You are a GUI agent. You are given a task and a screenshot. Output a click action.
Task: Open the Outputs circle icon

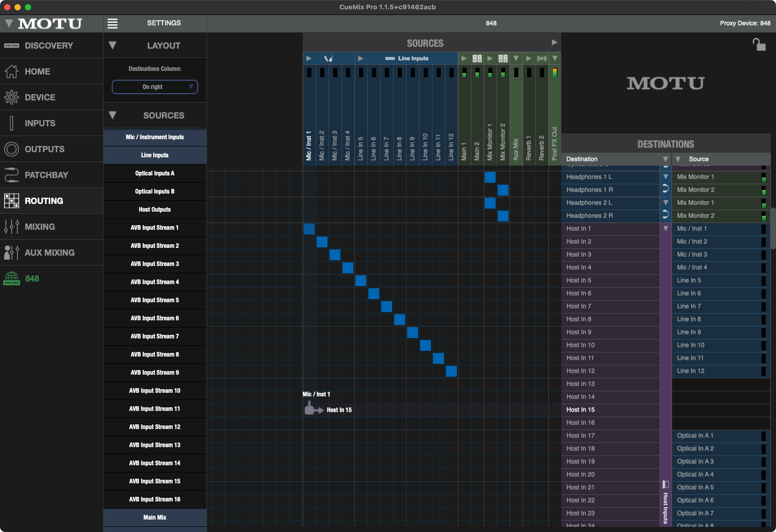pyautogui.click(x=11, y=149)
